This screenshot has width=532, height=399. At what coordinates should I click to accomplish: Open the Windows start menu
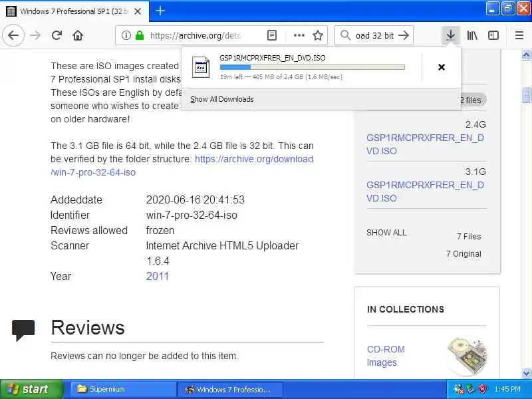31,389
